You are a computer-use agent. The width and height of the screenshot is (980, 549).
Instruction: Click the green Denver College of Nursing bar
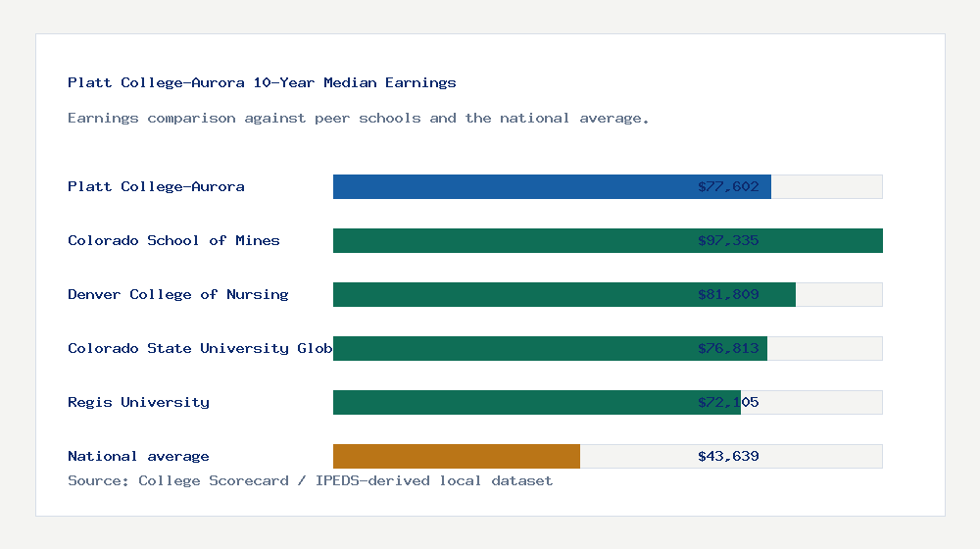(564, 294)
